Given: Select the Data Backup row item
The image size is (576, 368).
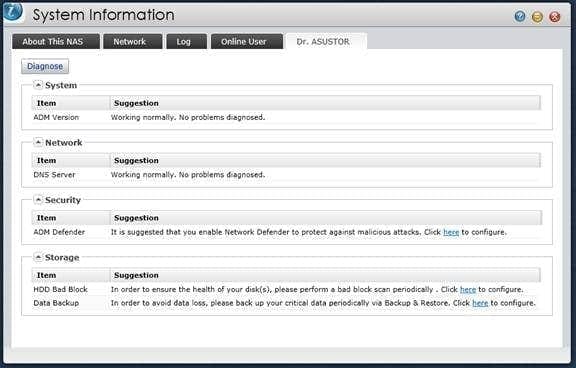Looking at the screenshot, I should [x=56, y=303].
